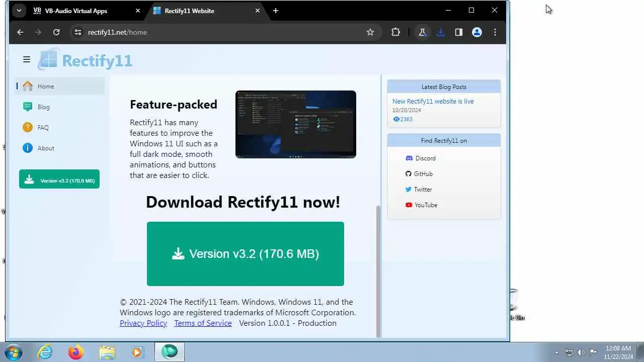Click the YouTube play icon
The width and height of the screenshot is (644, 362).
click(x=409, y=205)
